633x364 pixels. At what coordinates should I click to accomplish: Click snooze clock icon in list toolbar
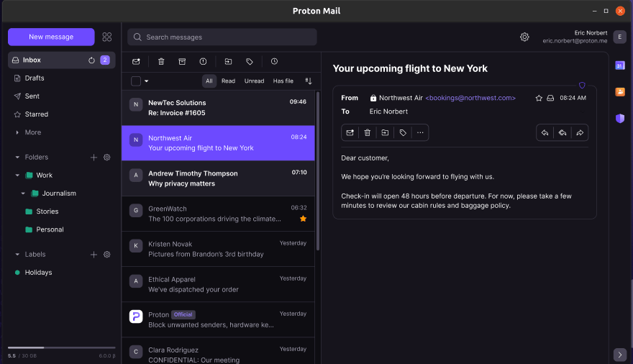[274, 61]
